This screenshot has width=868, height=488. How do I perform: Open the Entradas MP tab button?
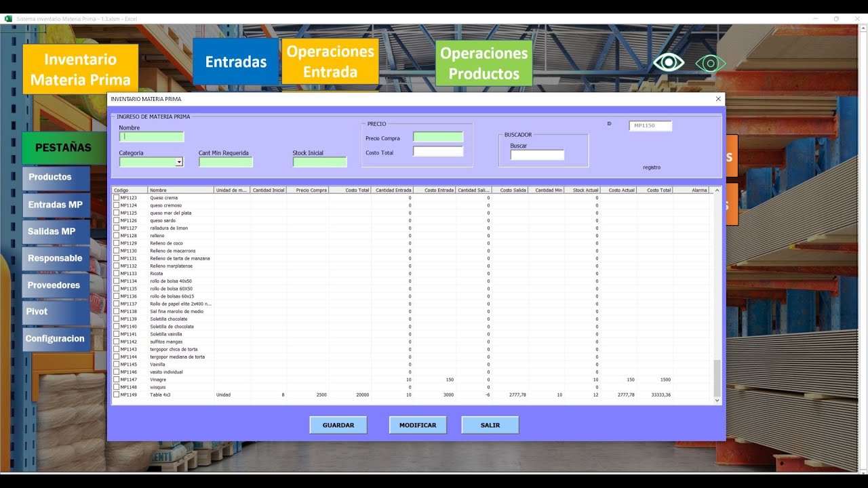click(x=56, y=205)
